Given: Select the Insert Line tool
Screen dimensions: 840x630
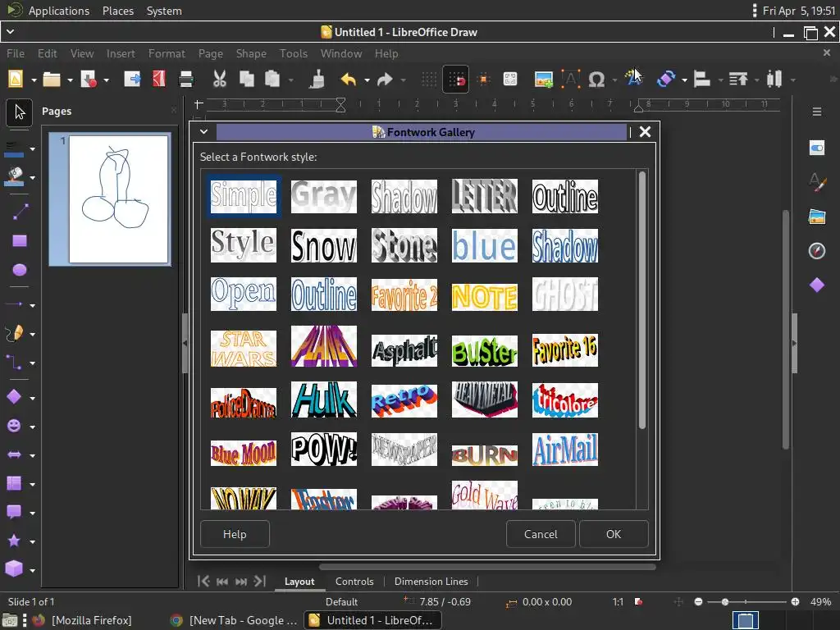Looking at the screenshot, I should 20,212.
